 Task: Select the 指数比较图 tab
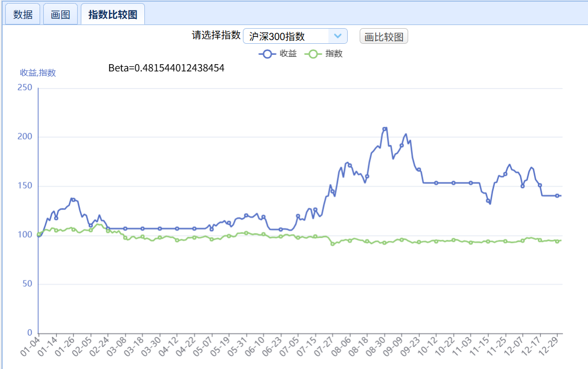coord(113,15)
